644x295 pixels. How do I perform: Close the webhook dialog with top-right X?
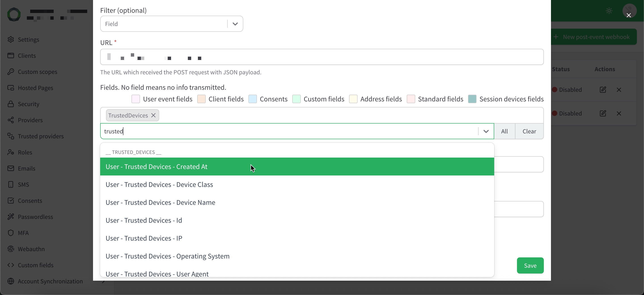click(629, 15)
